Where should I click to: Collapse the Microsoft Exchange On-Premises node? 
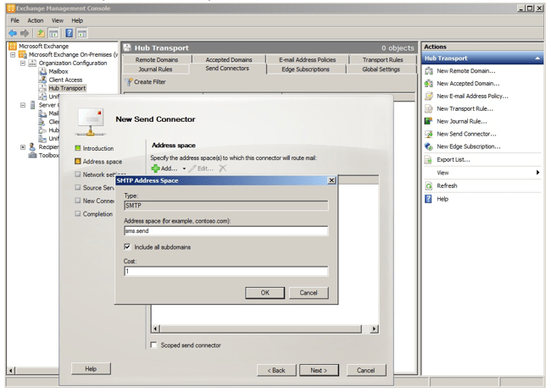pos(13,55)
